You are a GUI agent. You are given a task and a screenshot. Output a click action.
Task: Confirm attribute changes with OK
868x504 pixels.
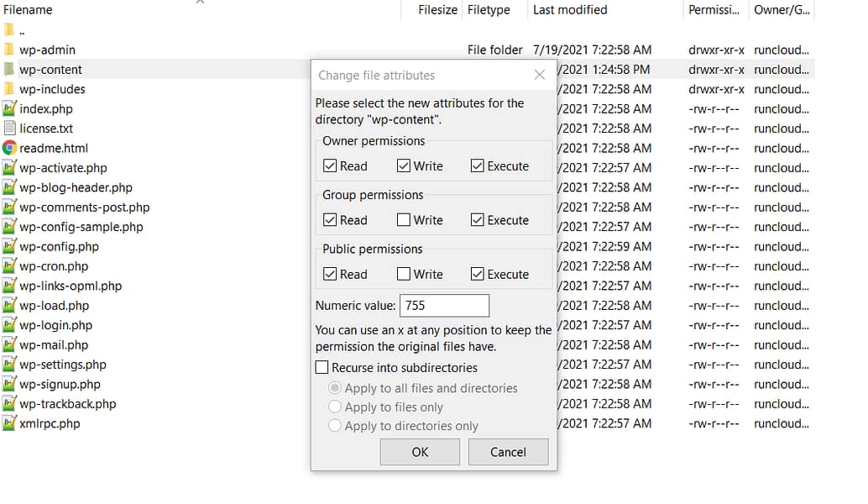point(419,452)
